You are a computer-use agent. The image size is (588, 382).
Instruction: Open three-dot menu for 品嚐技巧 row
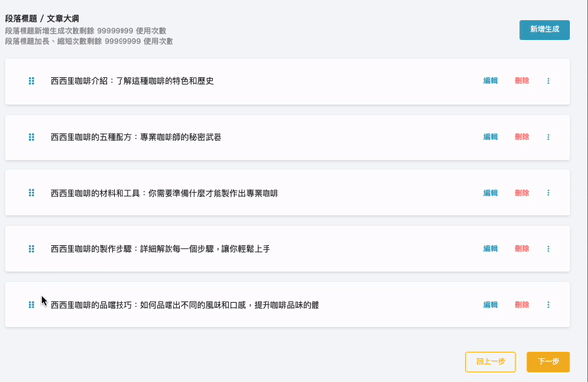[x=548, y=305]
